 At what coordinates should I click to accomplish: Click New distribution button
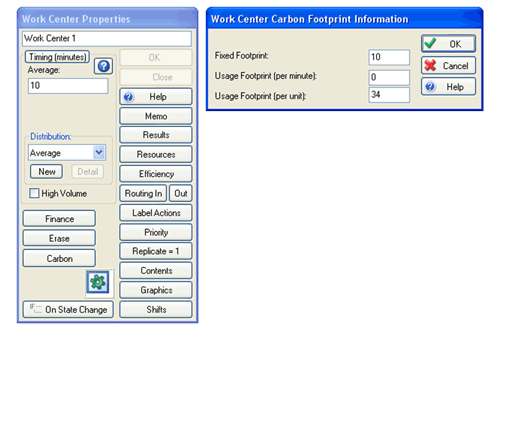pyautogui.click(x=46, y=172)
